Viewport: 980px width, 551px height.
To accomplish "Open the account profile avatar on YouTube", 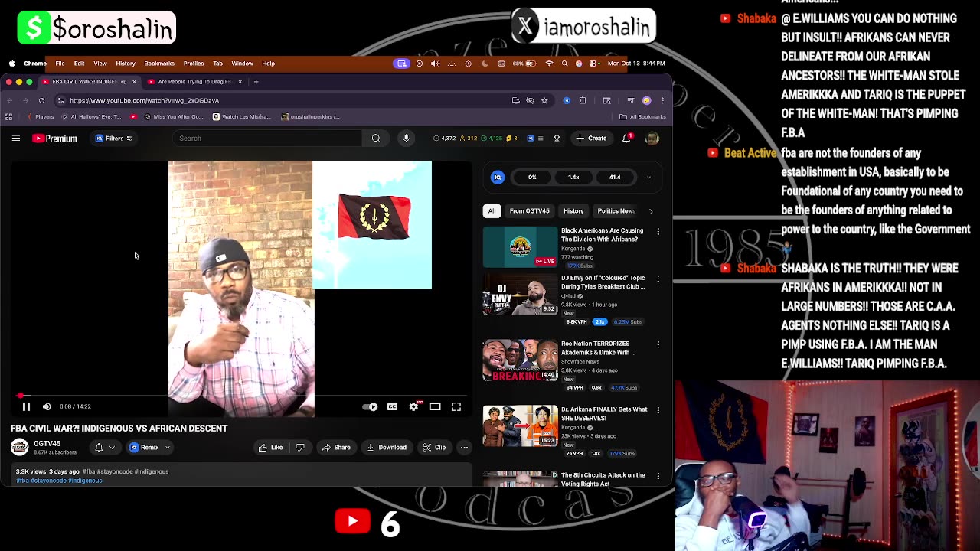I will click(652, 139).
